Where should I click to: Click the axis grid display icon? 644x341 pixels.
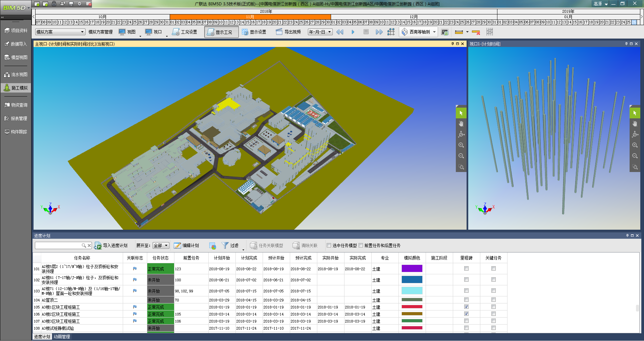click(x=490, y=32)
